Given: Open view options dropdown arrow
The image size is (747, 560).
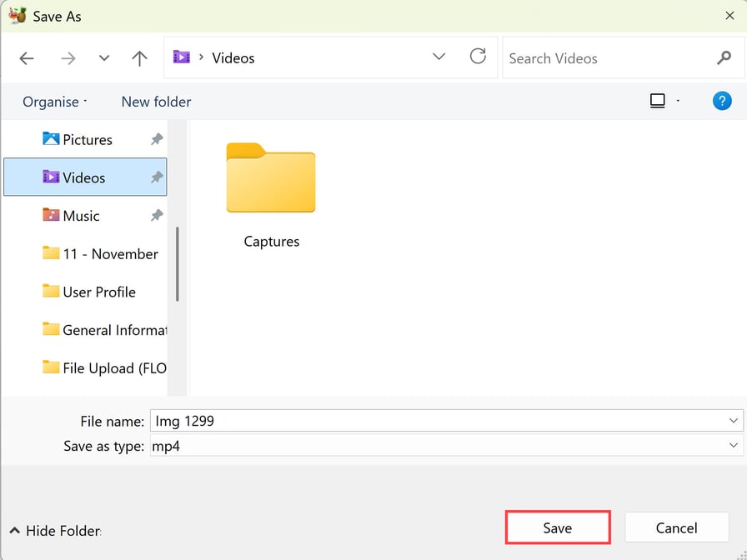Looking at the screenshot, I should [x=678, y=101].
